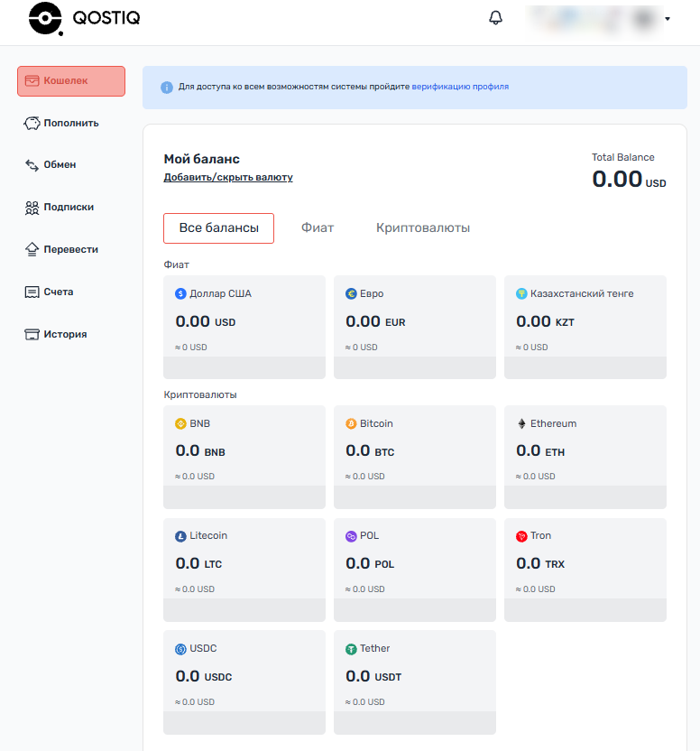Click the red Tron icon
Viewport: 700px width, 751px height.
pos(523,535)
